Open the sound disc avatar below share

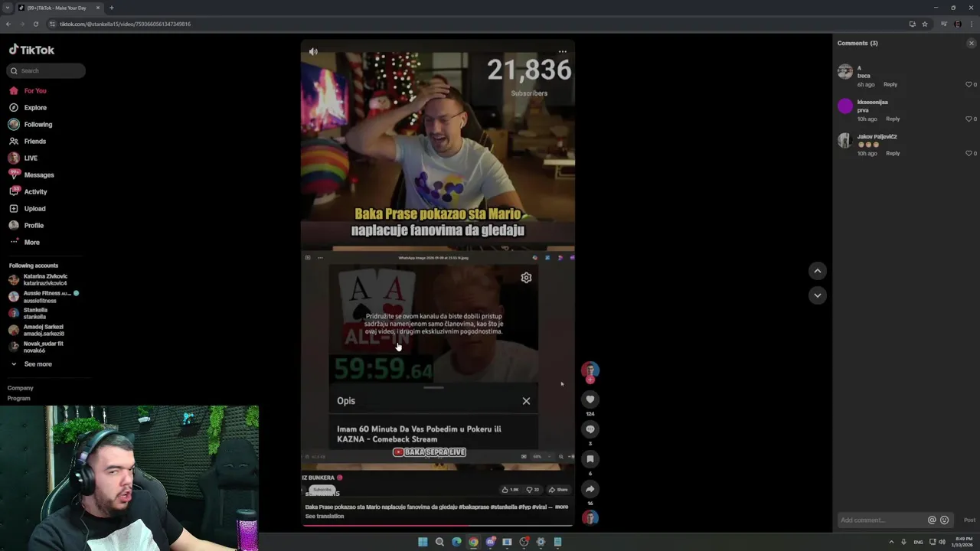[590, 518]
